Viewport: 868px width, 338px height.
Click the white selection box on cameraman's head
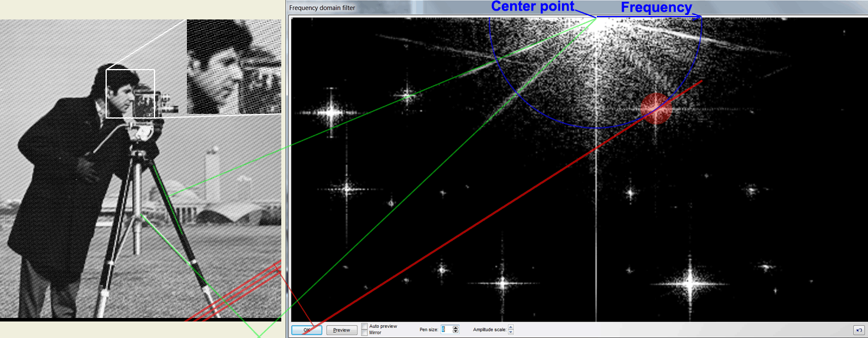tap(130, 93)
